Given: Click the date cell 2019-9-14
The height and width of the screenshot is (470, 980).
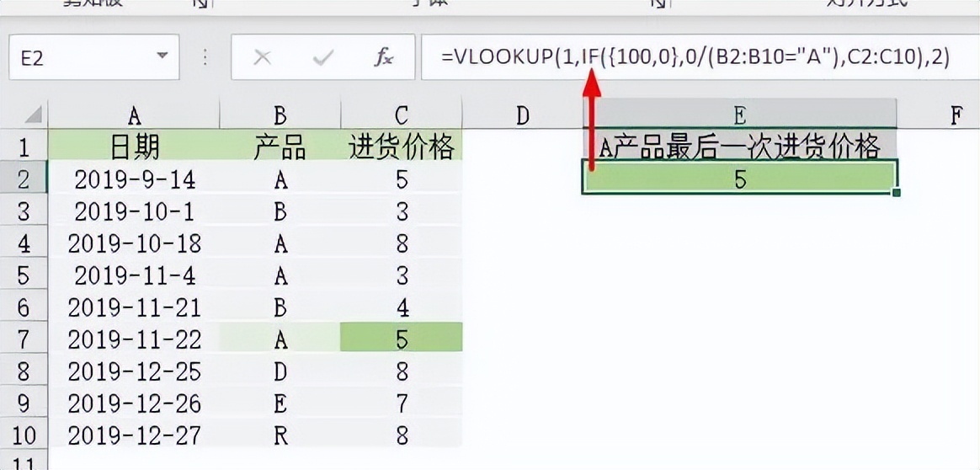Looking at the screenshot, I should point(134,179).
